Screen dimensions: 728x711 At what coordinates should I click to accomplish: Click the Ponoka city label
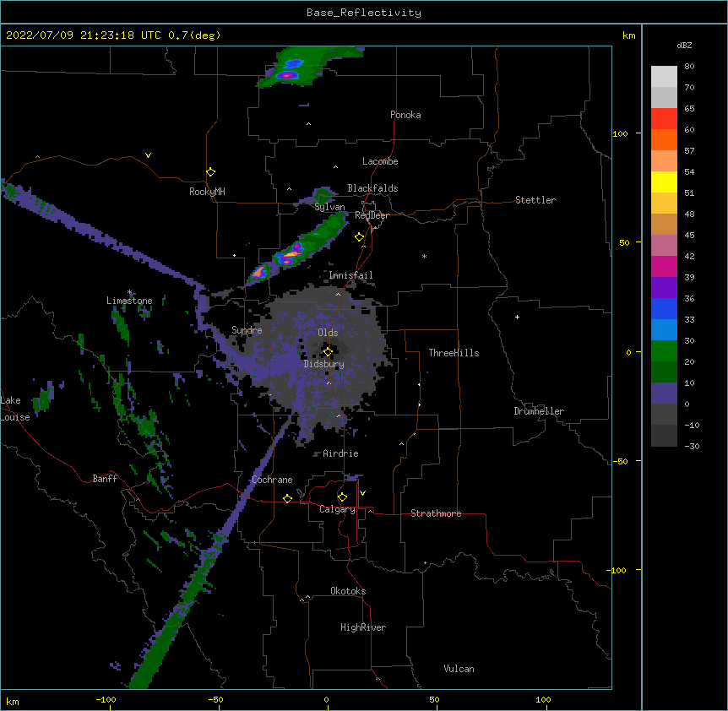[405, 115]
